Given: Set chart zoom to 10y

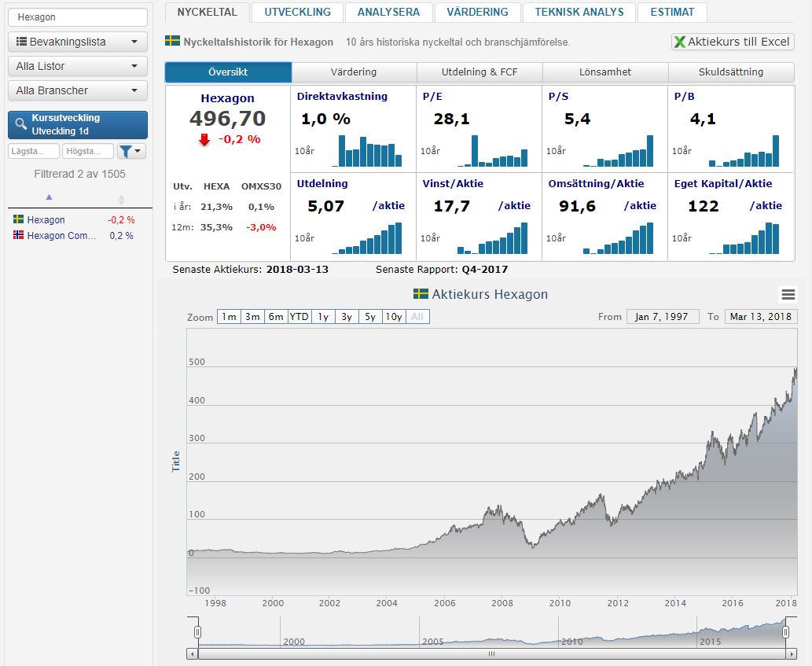Looking at the screenshot, I should 394,316.
